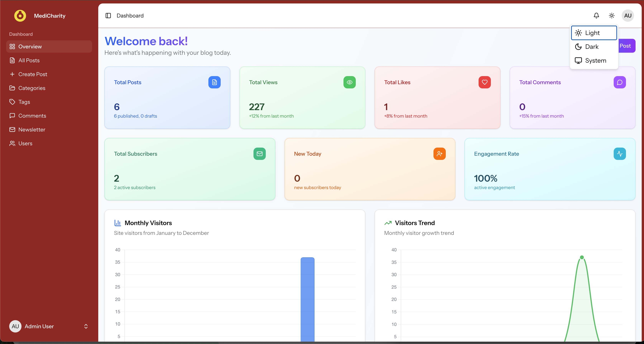Expand the Admin User account chevron
This screenshot has height=344, width=644.
point(86,326)
